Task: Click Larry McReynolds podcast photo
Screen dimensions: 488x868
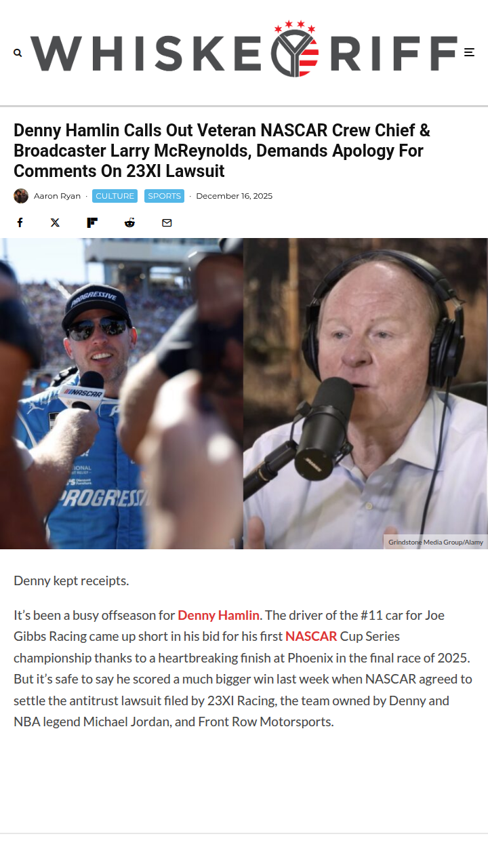Action: [365, 393]
